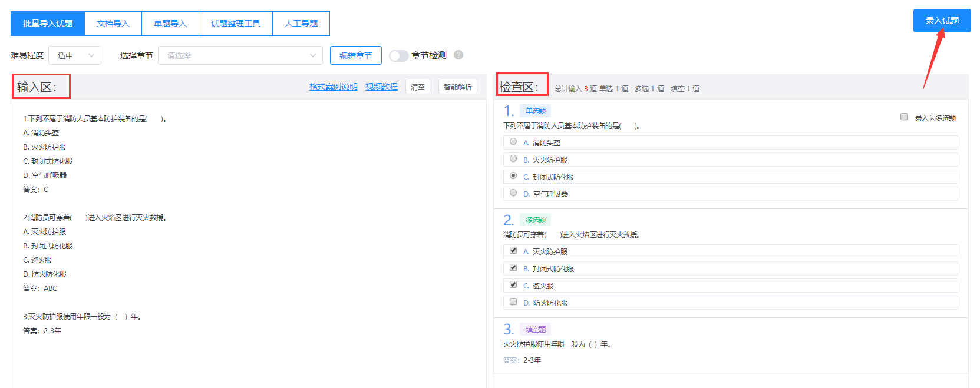The image size is (980, 388).
Task: Switch to the 单题导入 tab
Action: click(x=170, y=24)
